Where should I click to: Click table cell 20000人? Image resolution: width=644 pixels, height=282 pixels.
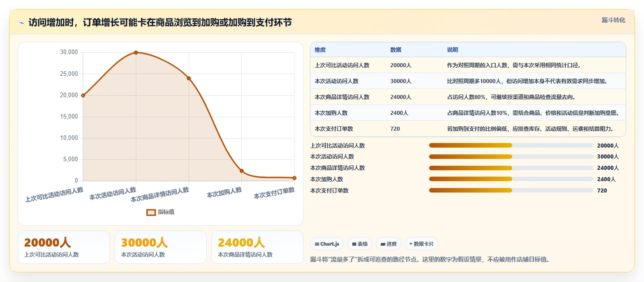tap(401, 65)
